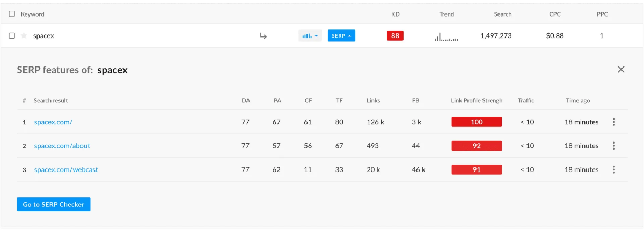Click the Link Profile Strength 100 bar
Screen dimensions: 644x231
click(477, 122)
